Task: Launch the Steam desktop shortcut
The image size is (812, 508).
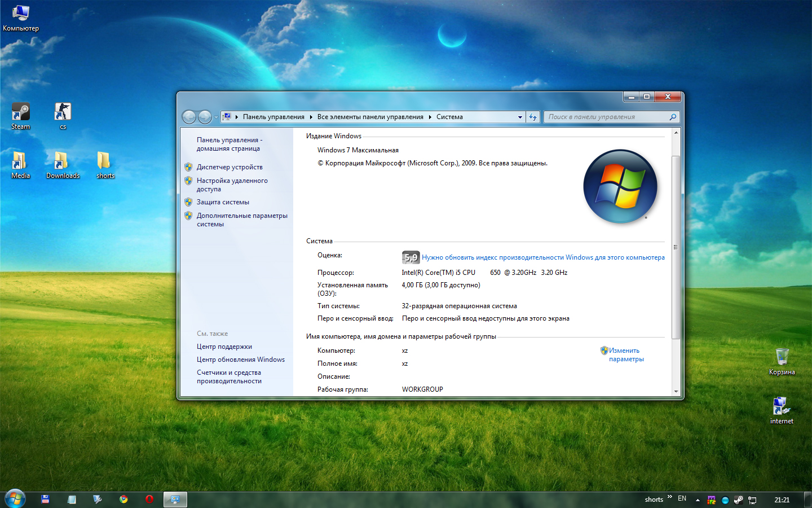Action: coord(21,116)
